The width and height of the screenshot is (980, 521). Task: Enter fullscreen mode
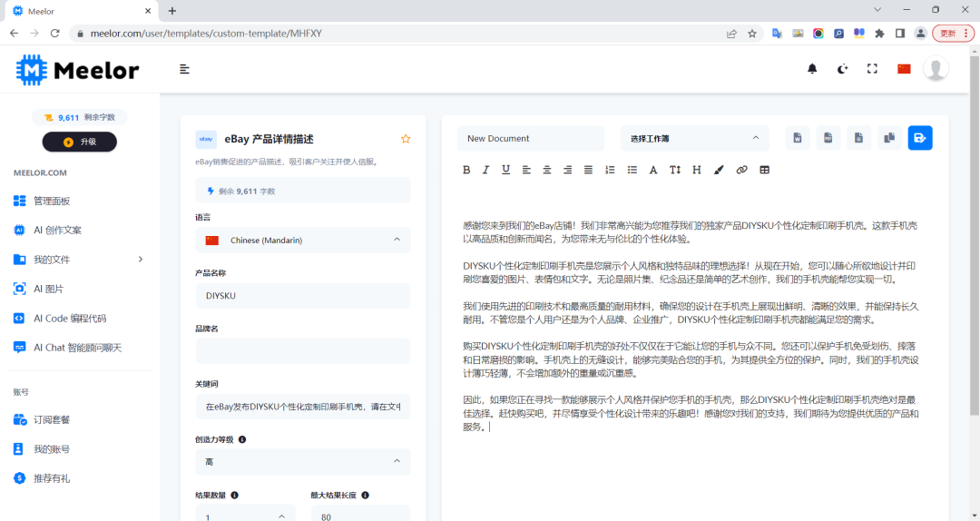coord(872,69)
